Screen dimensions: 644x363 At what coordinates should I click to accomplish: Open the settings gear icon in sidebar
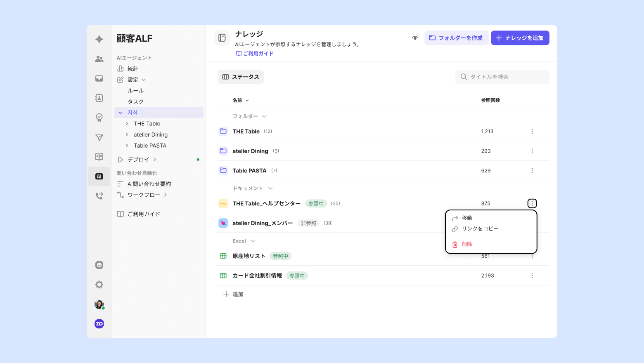99,285
